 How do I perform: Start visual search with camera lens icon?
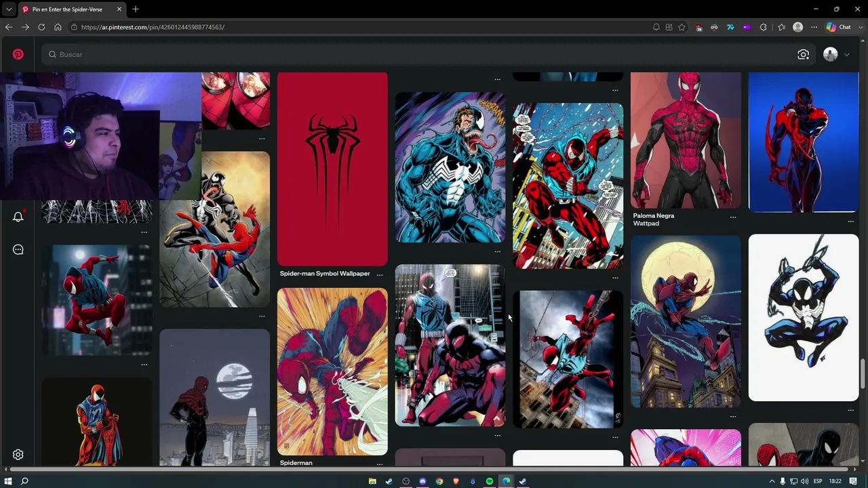pos(804,54)
